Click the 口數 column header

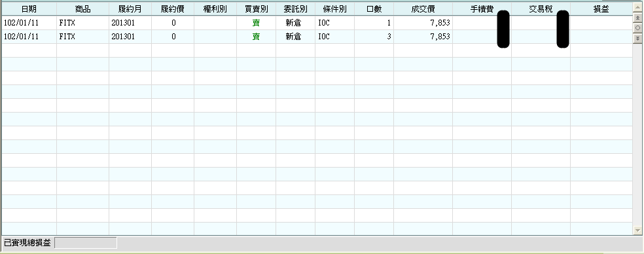pos(374,9)
